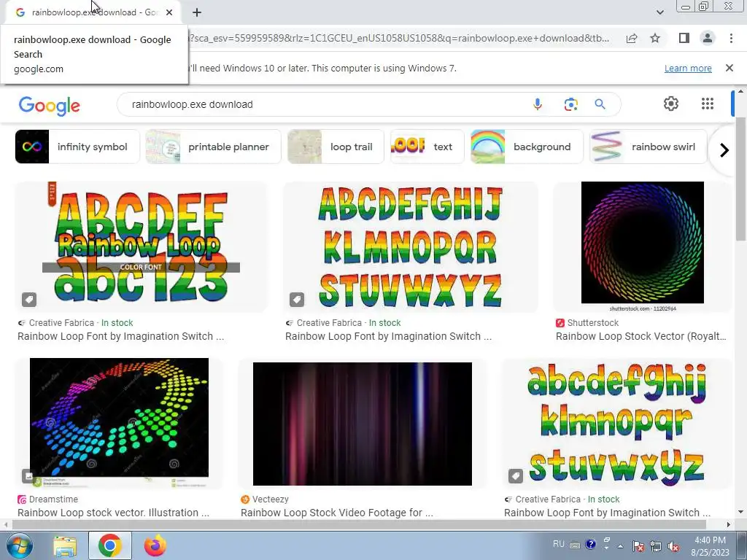The height and width of the screenshot is (560, 747).
Task: Show hidden tray icons arrow
Action: (x=620, y=546)
